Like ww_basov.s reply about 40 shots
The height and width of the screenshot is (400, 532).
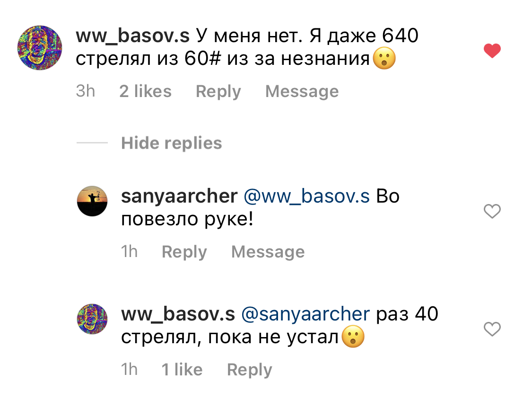pos(492,329)
